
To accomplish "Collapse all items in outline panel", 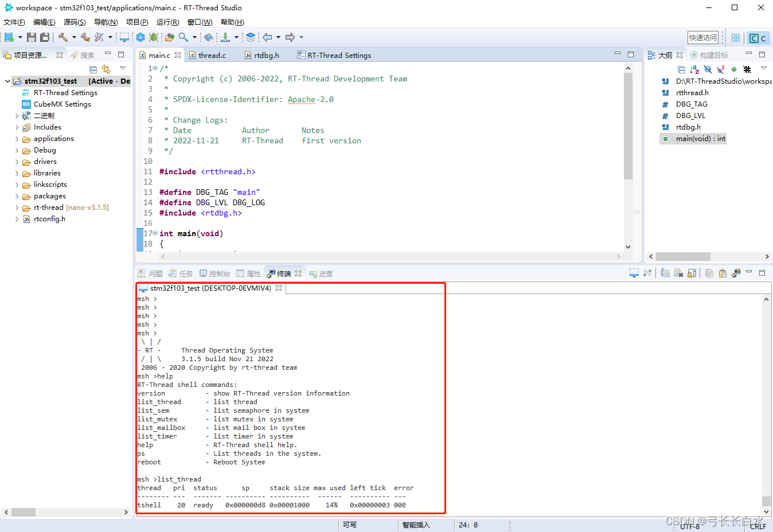I will click(x=681, y=69).
